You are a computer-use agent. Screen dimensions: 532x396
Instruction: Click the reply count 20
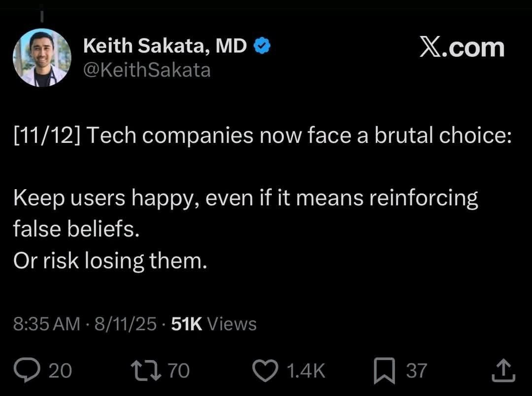pos(61,370)
